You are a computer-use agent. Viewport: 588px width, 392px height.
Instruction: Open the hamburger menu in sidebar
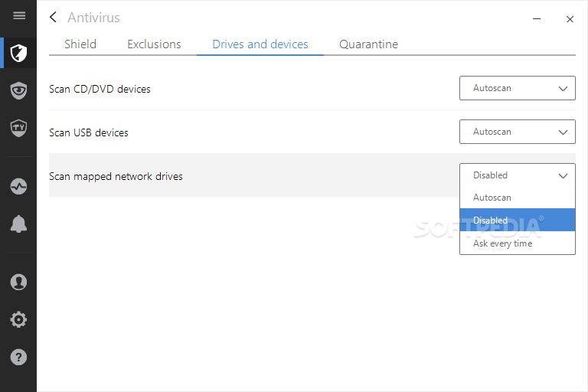(19, 15)
